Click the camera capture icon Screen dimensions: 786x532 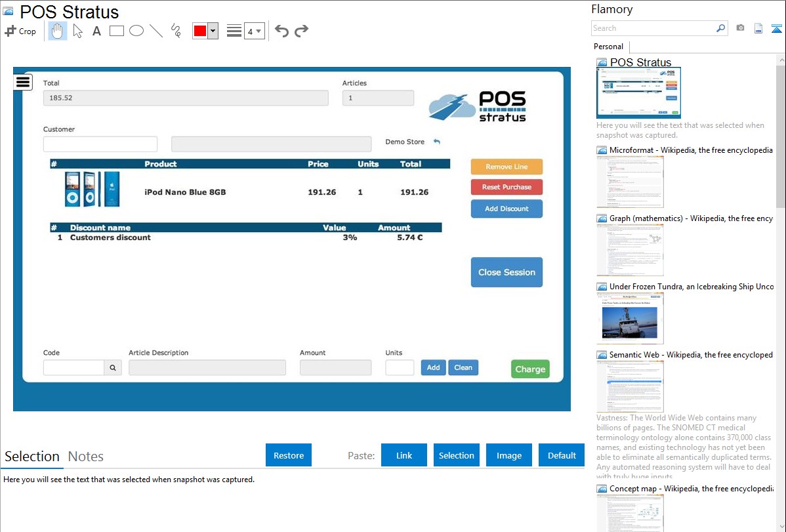[x=740, y=28]
